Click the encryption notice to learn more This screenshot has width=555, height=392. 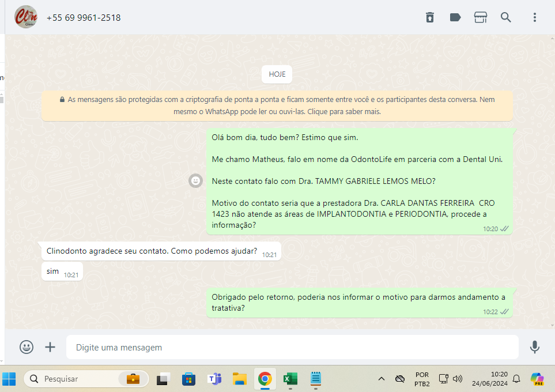(277, 105)
